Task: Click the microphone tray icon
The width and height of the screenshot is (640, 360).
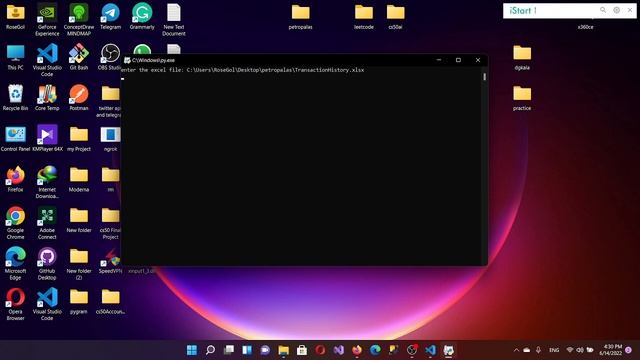Action: [x=538, y=350]
